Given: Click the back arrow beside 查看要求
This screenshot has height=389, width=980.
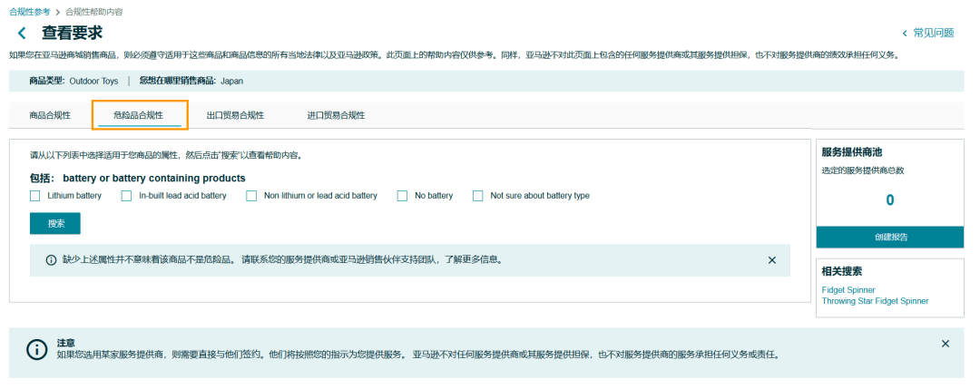Looking at the screenshot, I should coord(22,34).
